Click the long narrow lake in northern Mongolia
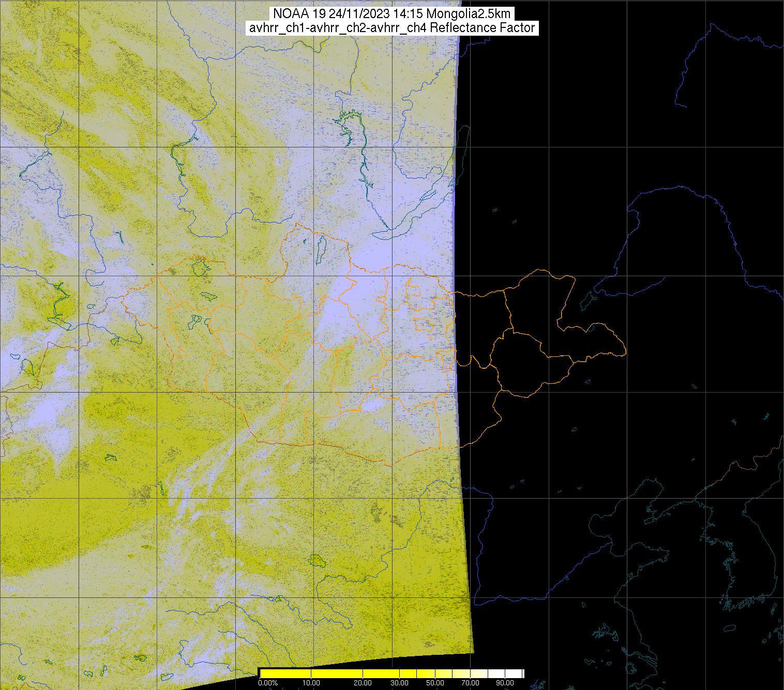This screenshot has width=784, height=690. click(320, 247)
